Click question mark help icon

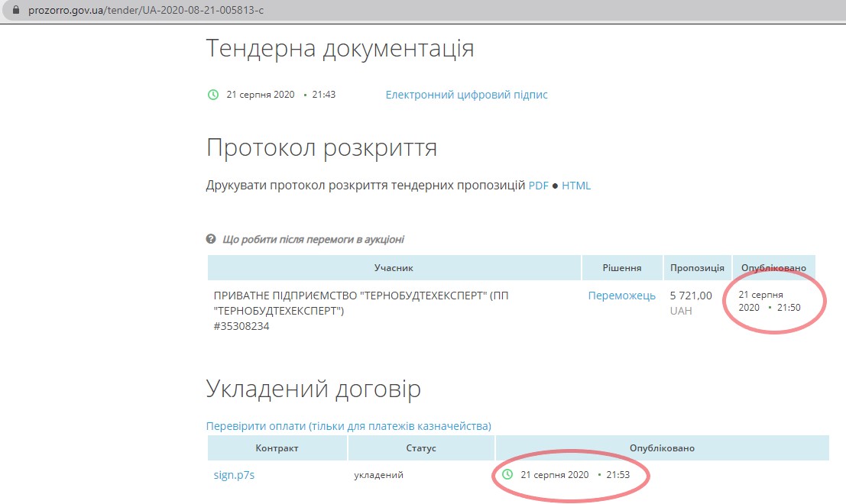click(x=211, y=239)
